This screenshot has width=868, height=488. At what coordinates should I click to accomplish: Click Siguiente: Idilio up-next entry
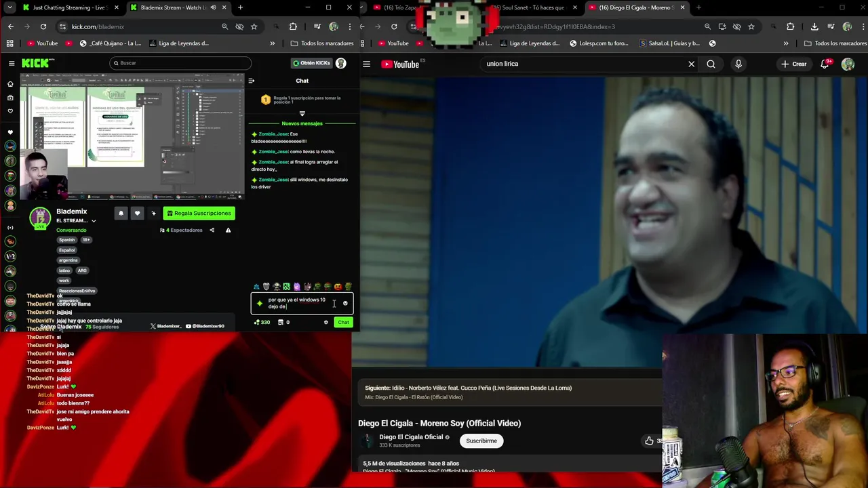click(468, 388)
